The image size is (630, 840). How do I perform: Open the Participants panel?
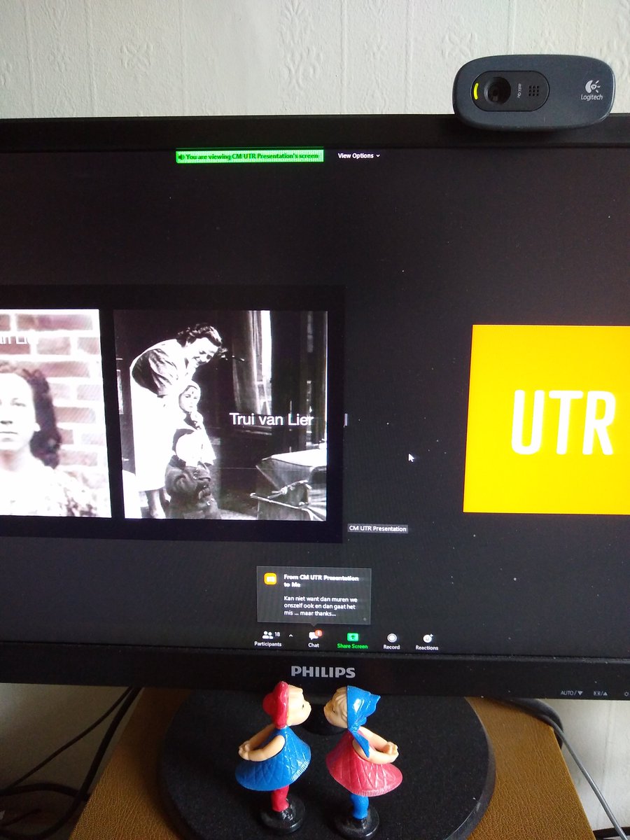click(267, 639)
